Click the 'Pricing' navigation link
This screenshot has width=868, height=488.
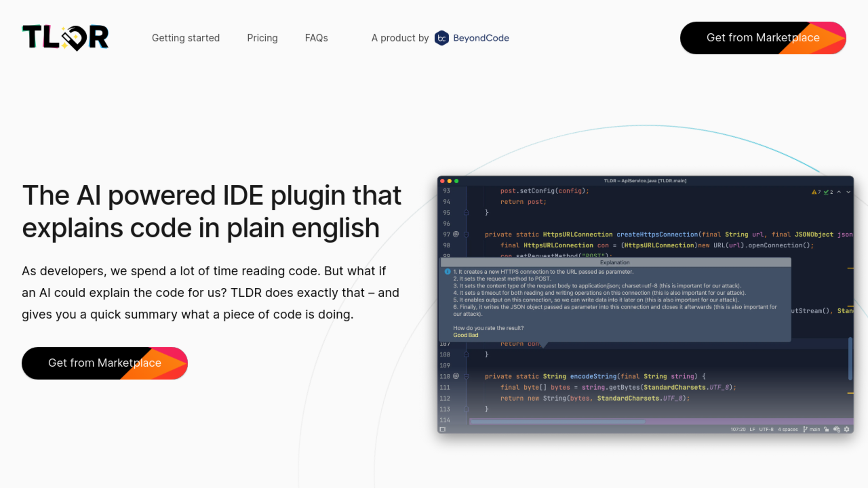(262, 38)
